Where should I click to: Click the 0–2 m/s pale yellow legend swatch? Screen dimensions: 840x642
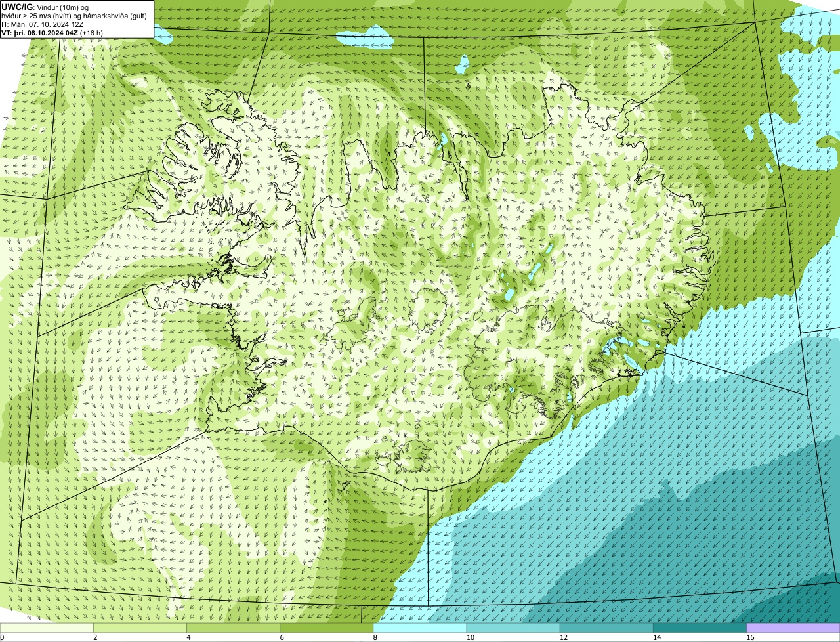(x=47, y=628)
